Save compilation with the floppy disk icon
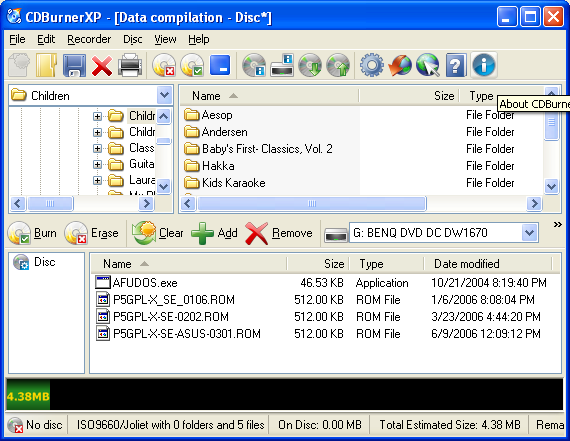Viewport: 570px width, 441px height. (74, 65)
